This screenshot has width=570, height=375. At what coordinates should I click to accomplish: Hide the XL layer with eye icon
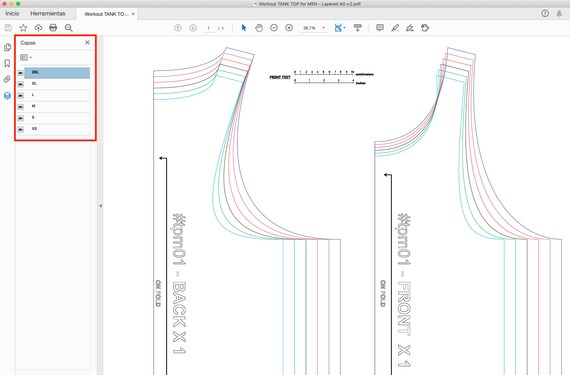[x=21, y=84]
